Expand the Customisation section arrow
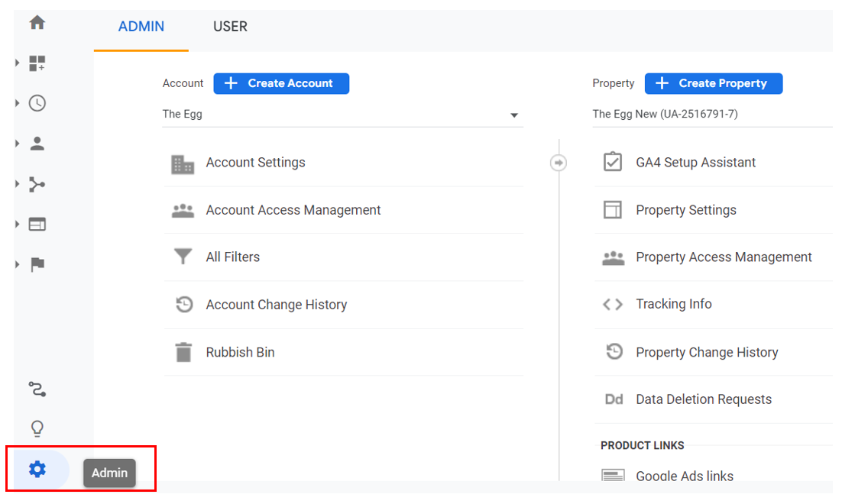This screenshot has height=504, width=842. 17,63
